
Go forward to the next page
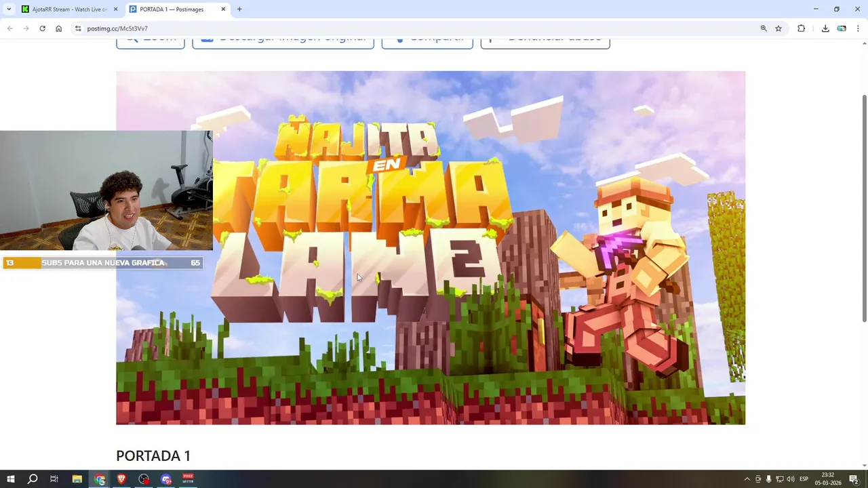(26, 28)
